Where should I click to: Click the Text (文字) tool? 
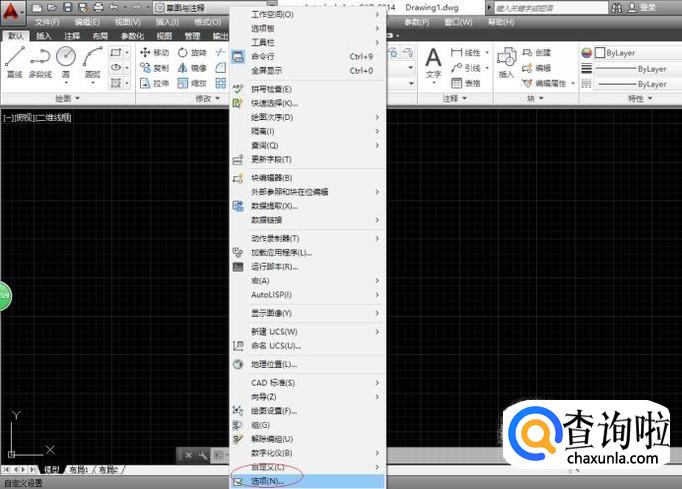433,64
